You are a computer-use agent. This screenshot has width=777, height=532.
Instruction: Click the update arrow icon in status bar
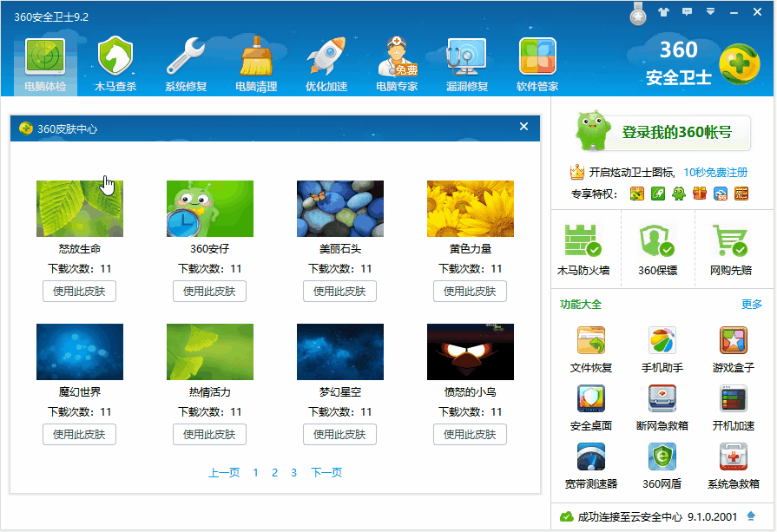point(751,516)
